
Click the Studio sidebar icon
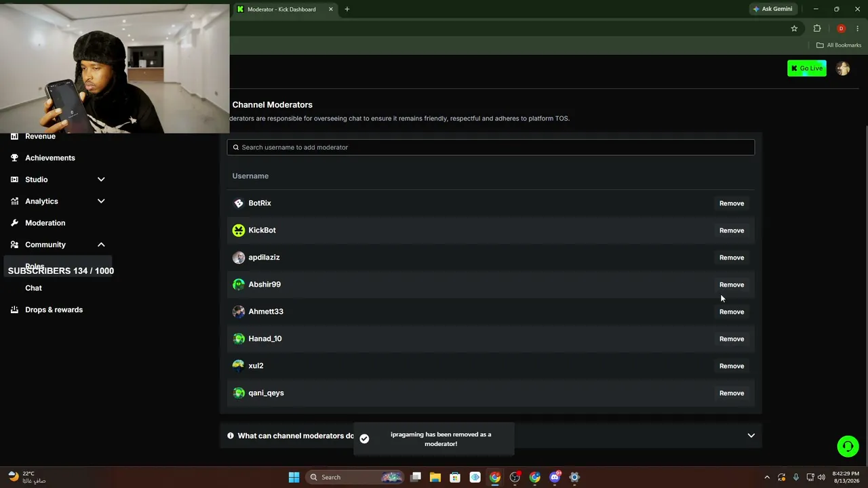[x=14, y=180]
